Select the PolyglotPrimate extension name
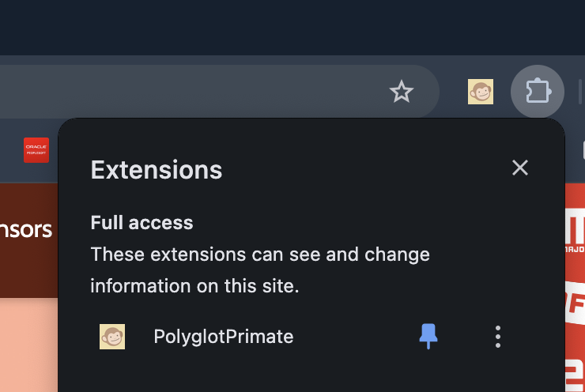The width and height of the screenshot is (585, 392). [224, 337]
